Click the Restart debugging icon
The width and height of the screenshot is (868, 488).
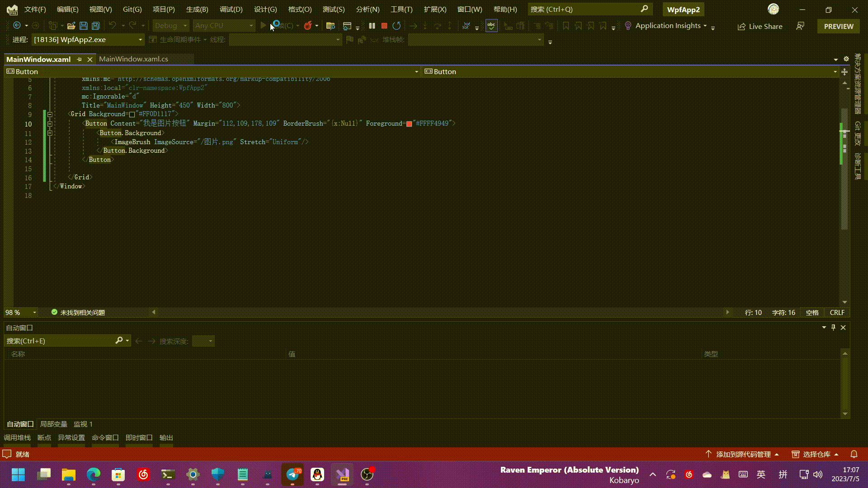point(396,26)
